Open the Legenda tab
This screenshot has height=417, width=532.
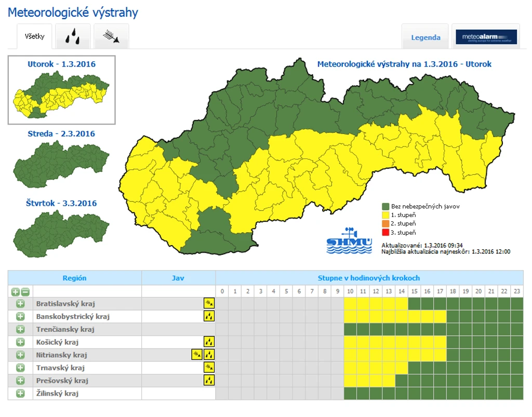(425, 37)
